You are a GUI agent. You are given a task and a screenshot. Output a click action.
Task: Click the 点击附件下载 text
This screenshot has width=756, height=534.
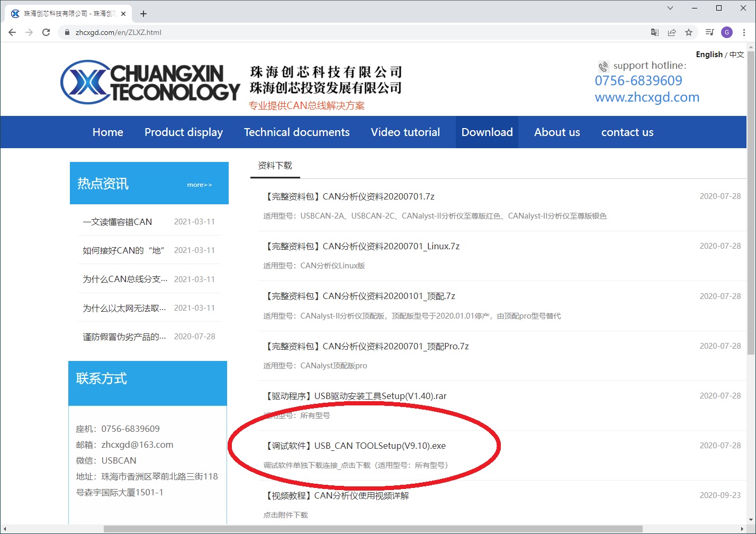(x=286, y=515)
